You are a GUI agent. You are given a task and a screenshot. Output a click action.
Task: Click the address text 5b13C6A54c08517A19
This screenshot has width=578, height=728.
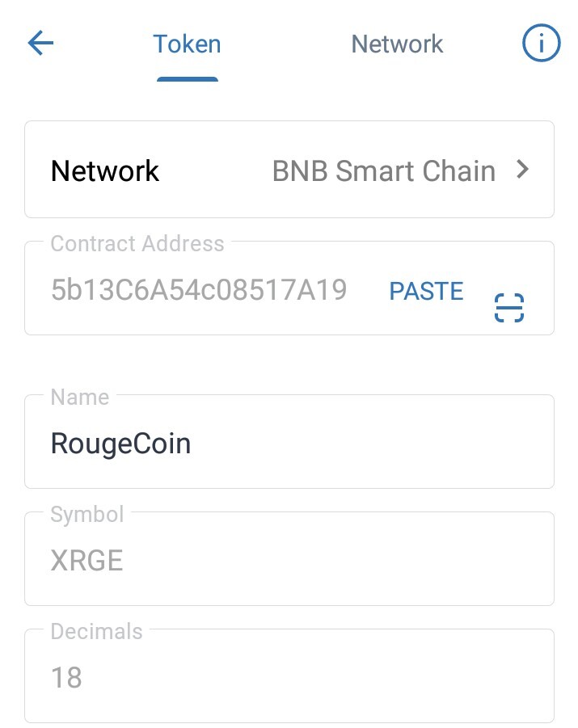tap(199, 290)
